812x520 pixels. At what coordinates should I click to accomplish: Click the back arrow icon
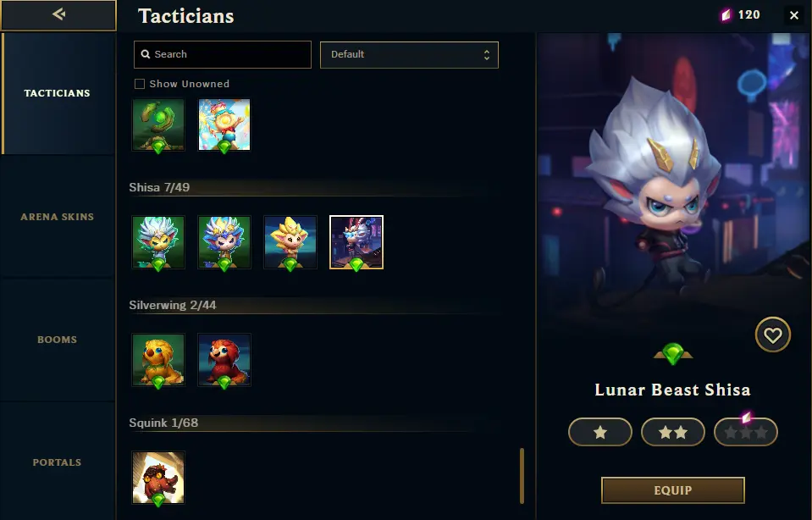tap(58, 14)
